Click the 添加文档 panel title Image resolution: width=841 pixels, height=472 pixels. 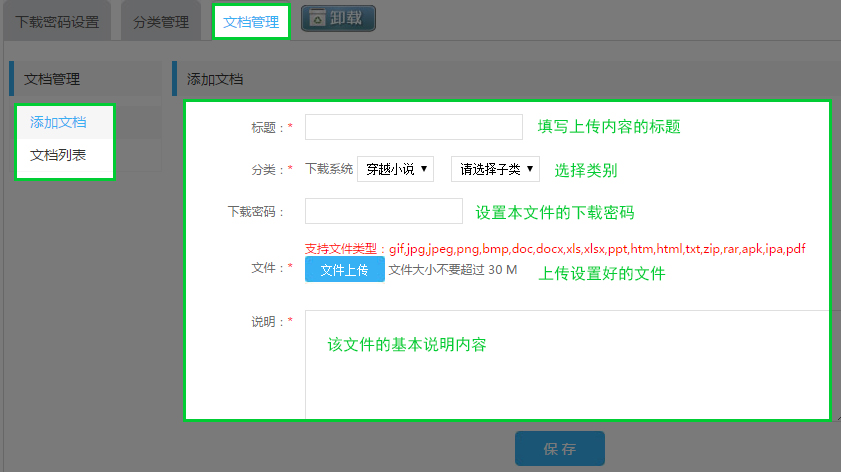215,79
